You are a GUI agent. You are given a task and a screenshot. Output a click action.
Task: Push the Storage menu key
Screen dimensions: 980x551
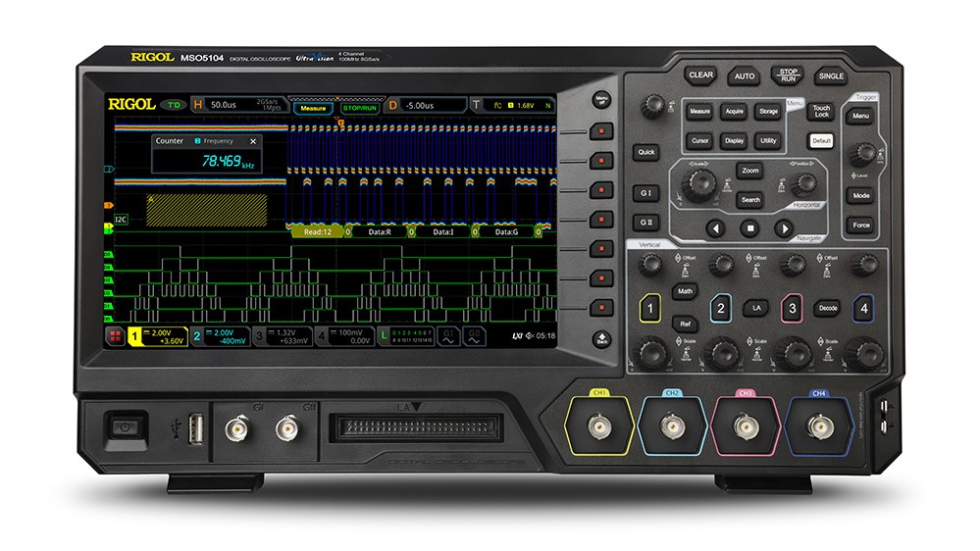coord(768,111)
